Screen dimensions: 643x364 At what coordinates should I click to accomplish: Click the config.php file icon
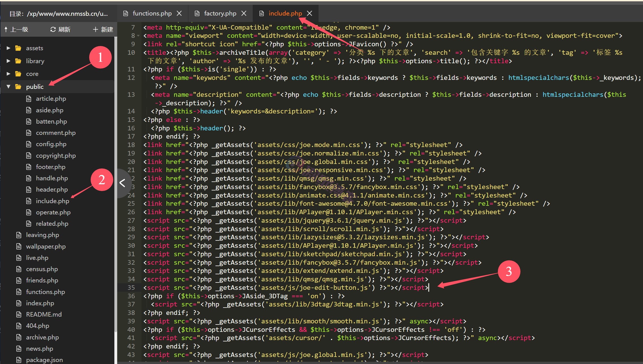coord(29,144)
